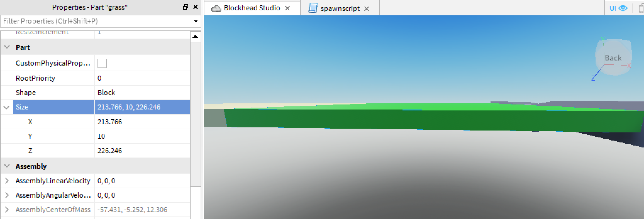Click the cloud icon on Blockhead Studio tab
The height and width of the screenshot is (219, 644).
pyautogui.click(x=216, y=8)
